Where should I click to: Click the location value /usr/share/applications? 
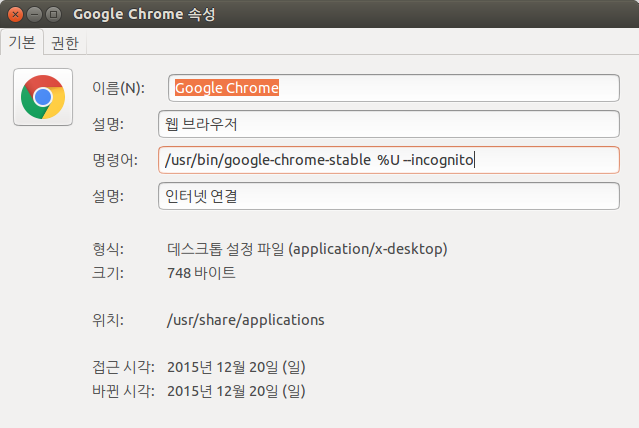click(x=246, y=320)
